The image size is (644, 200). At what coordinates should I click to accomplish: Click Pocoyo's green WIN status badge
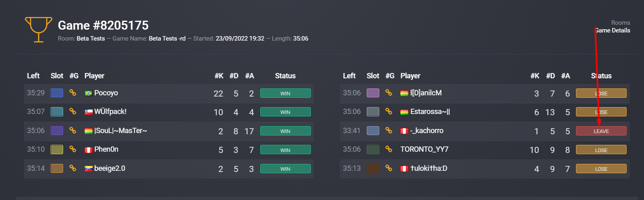(x=285, y=93)
